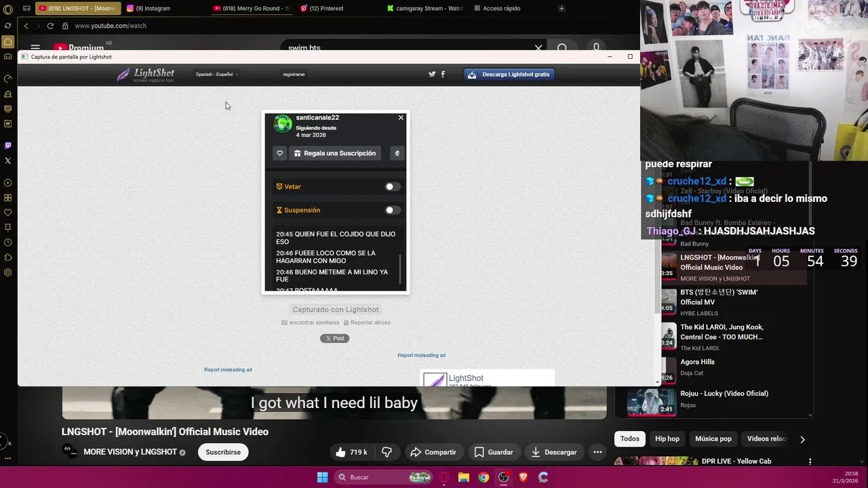Image resolution: width=868 pixels, height=488 pixels.
Task: Switch to the camigaray Stream tab
Action: click(425, 8)
